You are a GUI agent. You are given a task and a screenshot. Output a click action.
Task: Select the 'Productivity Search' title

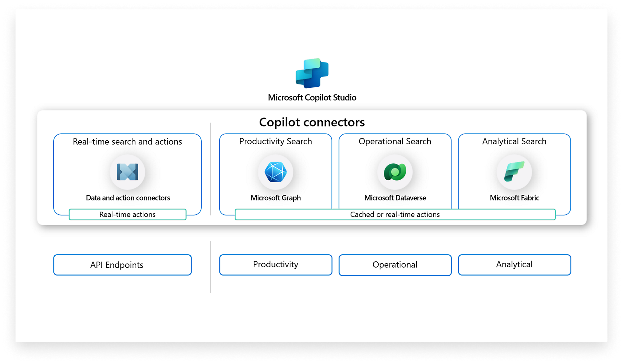275,141
